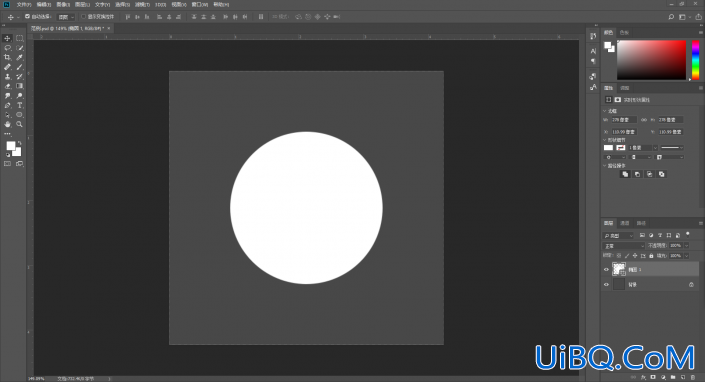The image size is (705, 382).
Task: Open the File menu in menu bar
Action: (23, 4)
